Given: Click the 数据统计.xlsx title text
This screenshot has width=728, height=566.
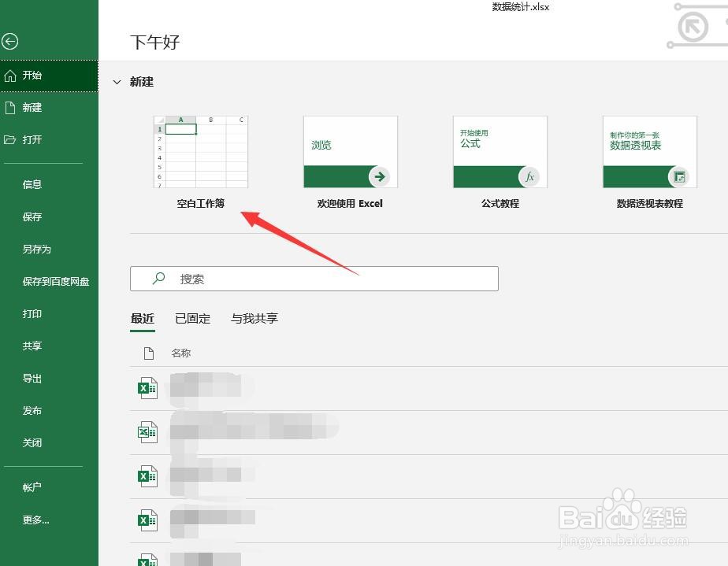Looking at the screenshot, I should [x=521, y=7].
